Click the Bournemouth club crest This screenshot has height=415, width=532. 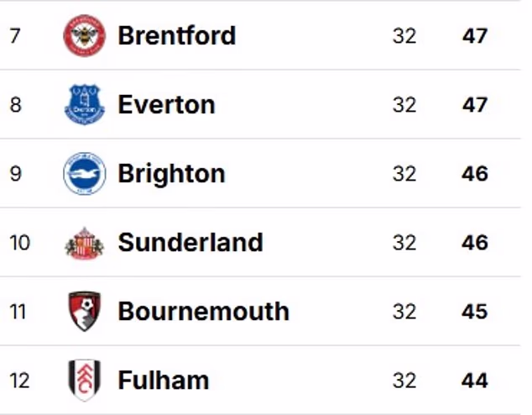[x=84, y=312]
